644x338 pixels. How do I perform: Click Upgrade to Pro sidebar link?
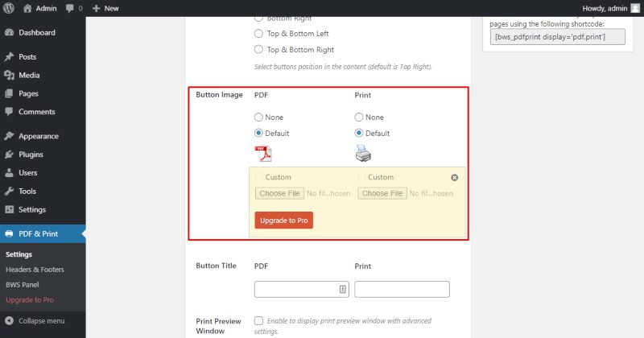[30, 300]
